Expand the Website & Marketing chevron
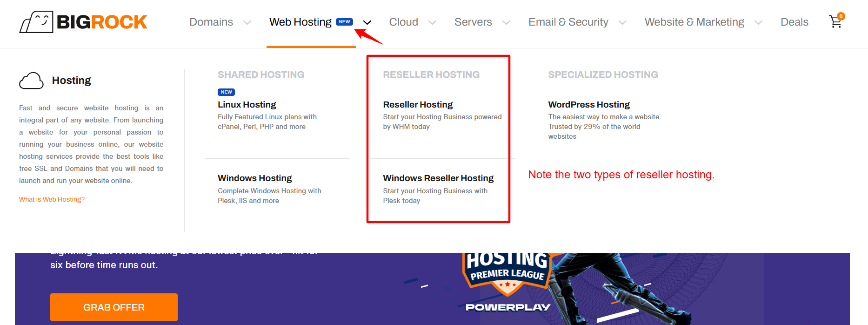This screenshot has height=325, width=868. (x=758, y=22)
